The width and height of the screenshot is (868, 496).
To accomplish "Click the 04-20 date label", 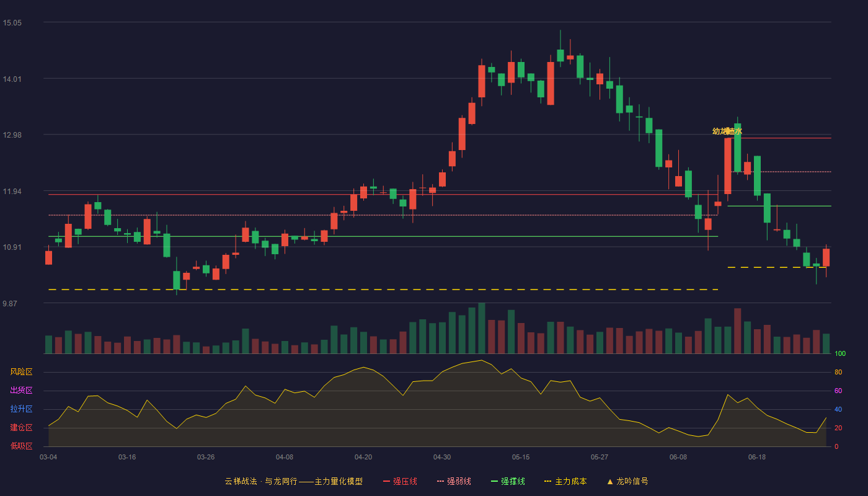I will [x=363, y=457].
